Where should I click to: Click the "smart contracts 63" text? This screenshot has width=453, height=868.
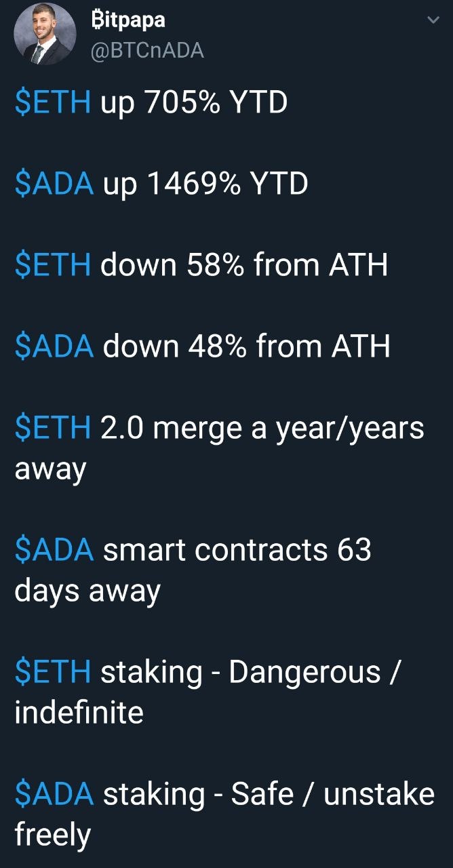(x=237, y=550)
